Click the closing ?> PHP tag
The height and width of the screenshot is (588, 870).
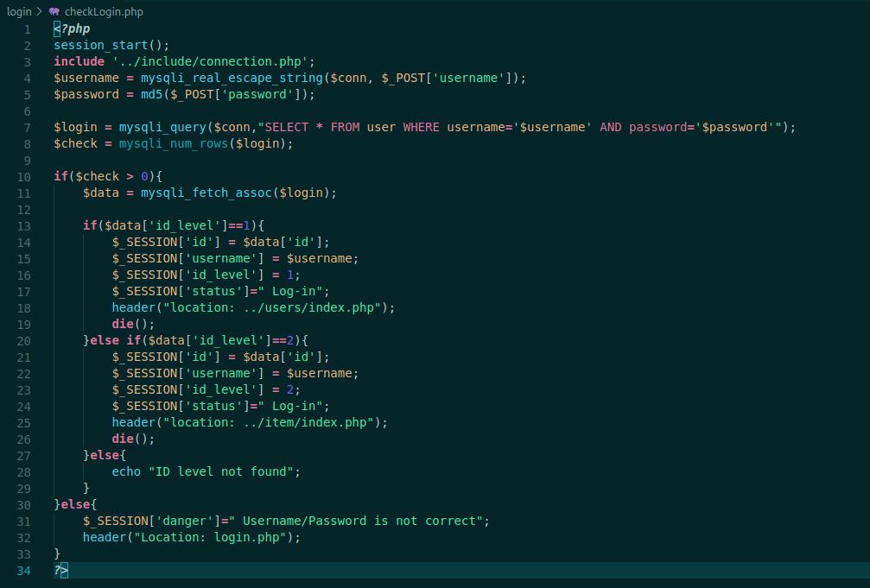60,570
